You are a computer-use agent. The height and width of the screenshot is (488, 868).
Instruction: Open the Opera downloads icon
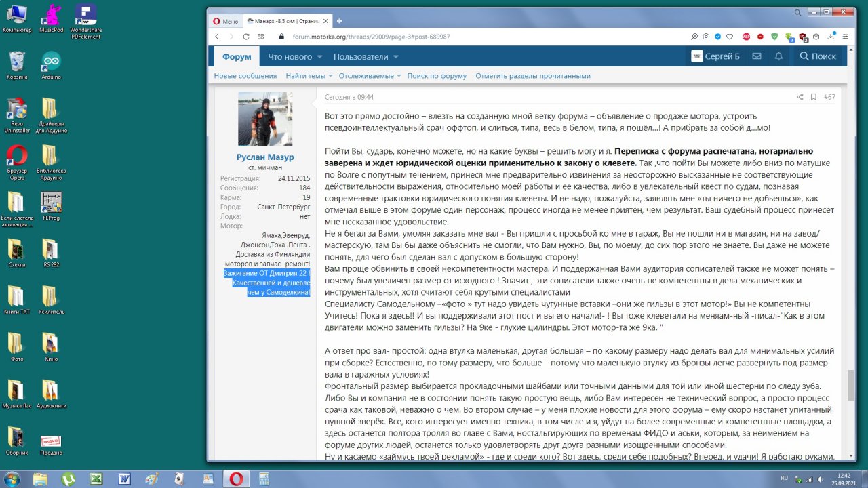pos(831,37)
